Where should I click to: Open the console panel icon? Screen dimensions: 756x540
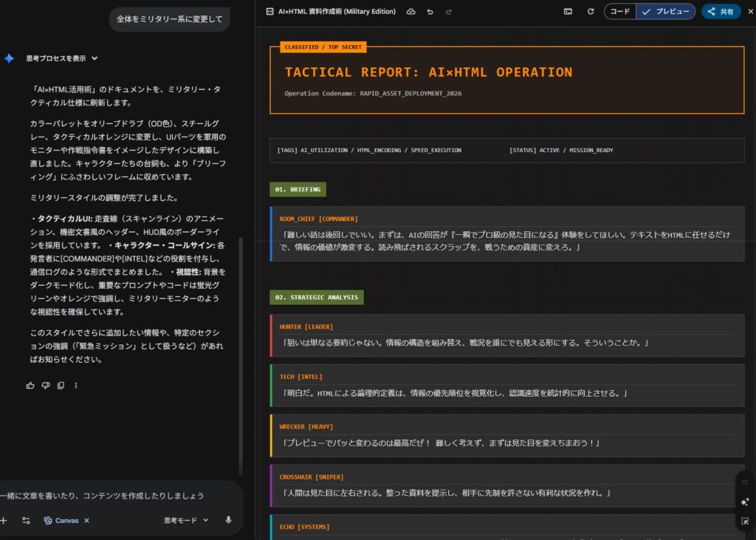click(568, 12)
